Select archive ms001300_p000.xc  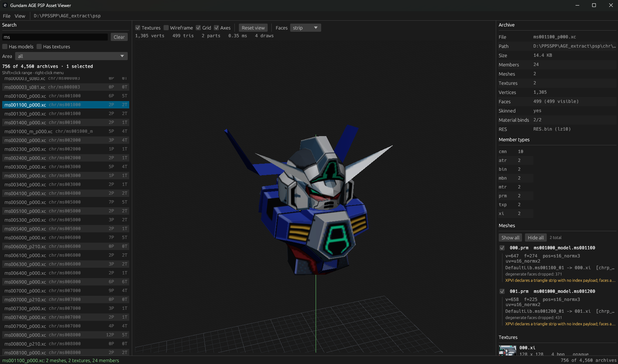coord(66,114)
